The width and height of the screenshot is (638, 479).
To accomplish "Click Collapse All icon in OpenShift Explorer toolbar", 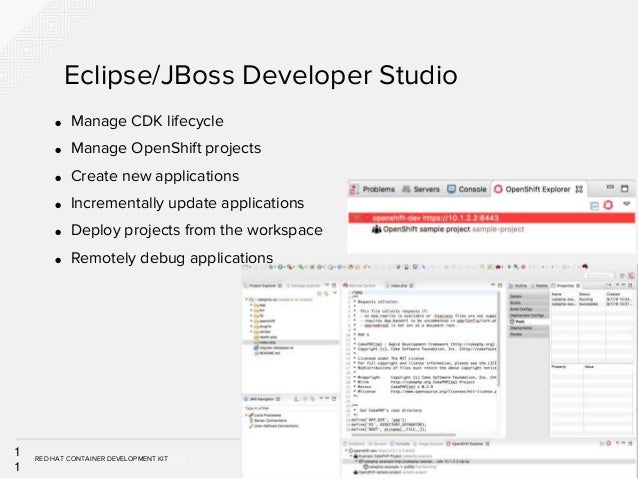I will click(x=594, y=206).
